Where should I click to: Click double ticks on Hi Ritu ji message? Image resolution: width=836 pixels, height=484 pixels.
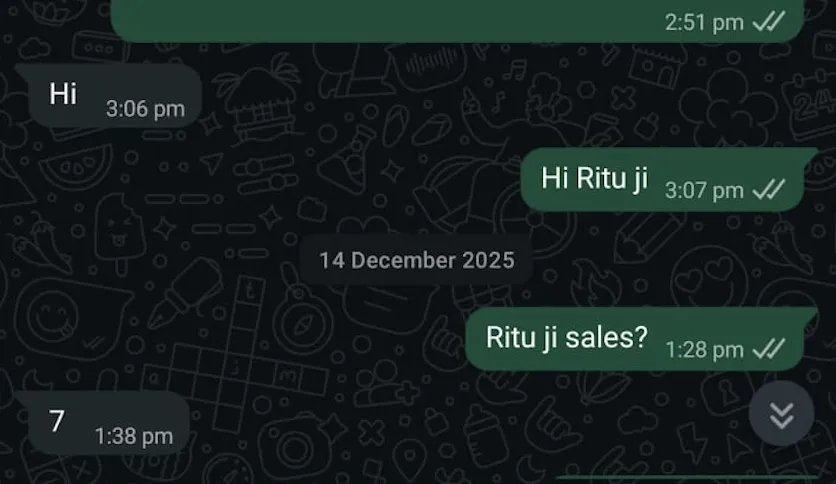click(769, 190)
